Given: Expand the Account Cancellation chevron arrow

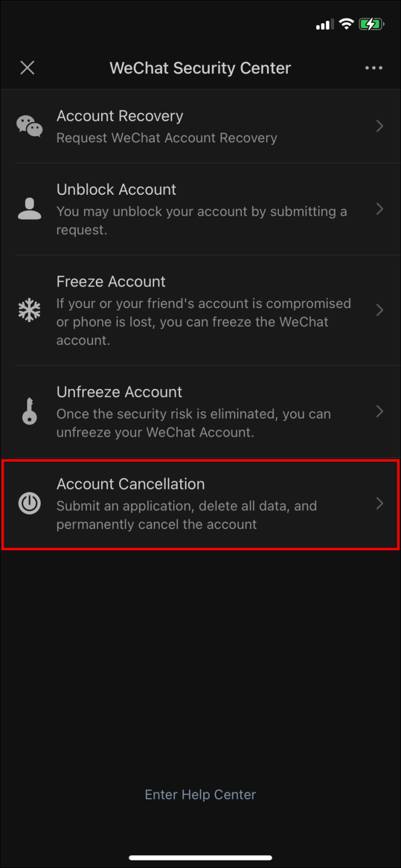Looking at the screenshot, I should [x=379, y=503].
